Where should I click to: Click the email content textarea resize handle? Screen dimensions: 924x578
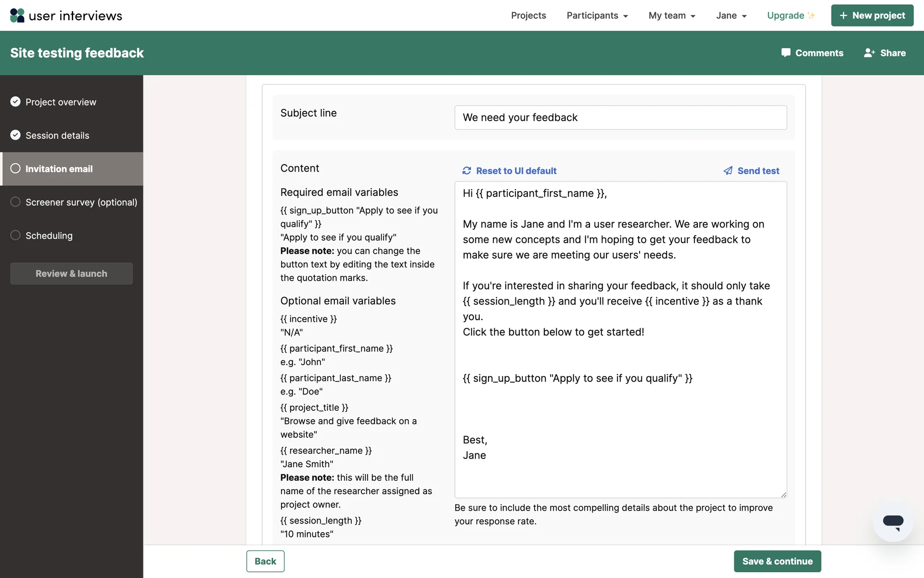(783, 495)
